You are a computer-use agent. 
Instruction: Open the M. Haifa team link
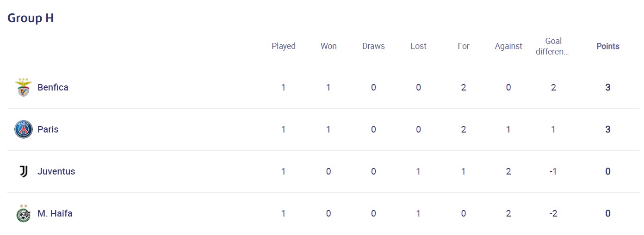[55, 213]
